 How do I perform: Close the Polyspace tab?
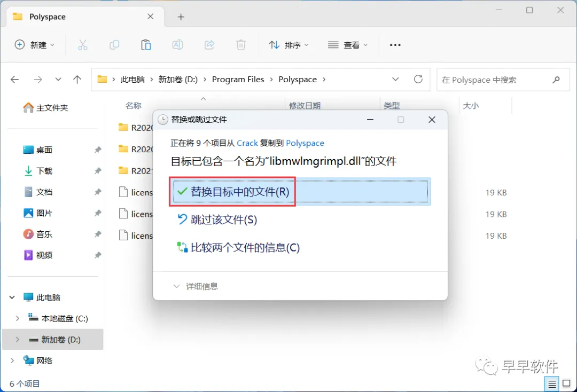point(151,17)
